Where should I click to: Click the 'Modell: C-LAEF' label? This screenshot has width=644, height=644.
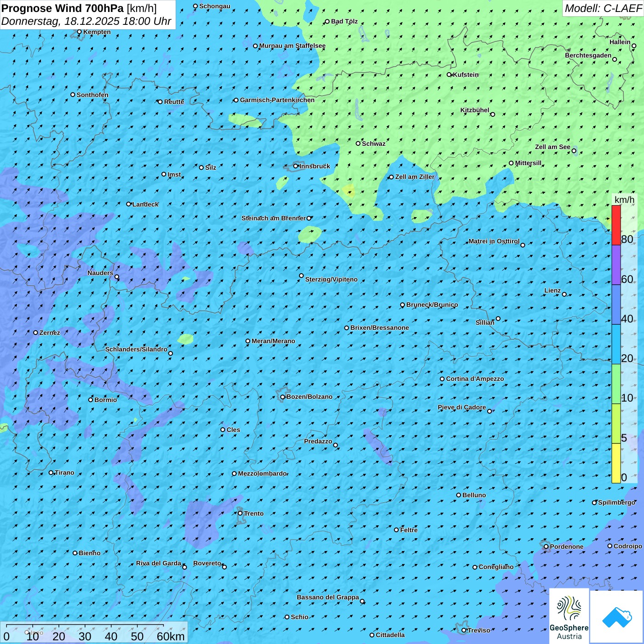[x=603, y=8]
